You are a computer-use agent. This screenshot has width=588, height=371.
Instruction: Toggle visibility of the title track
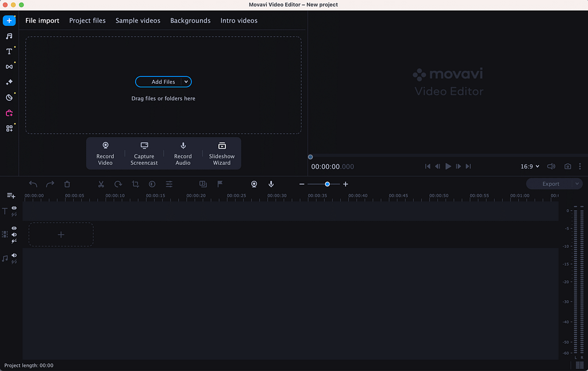[x=14, y=208]
